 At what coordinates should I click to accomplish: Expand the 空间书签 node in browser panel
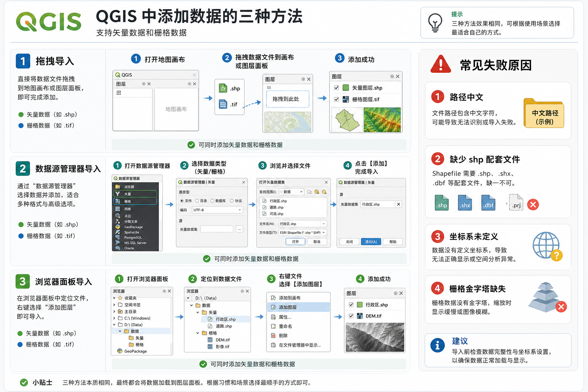114,305
